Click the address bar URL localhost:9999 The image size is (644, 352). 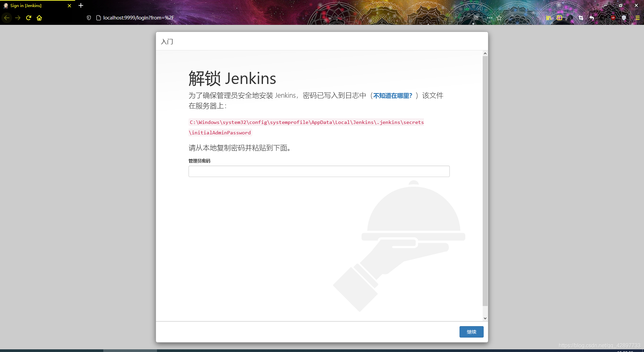pyautogui.click(x=139, y=18)
